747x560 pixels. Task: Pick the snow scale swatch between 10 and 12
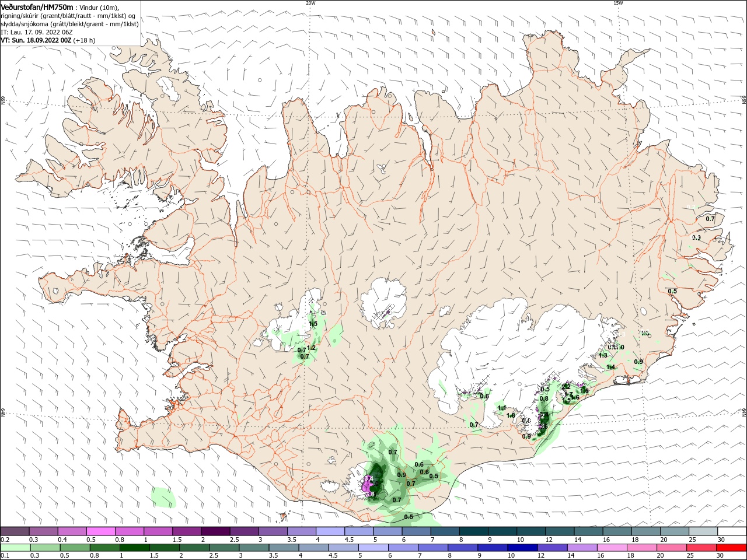[x=532, y=531]
